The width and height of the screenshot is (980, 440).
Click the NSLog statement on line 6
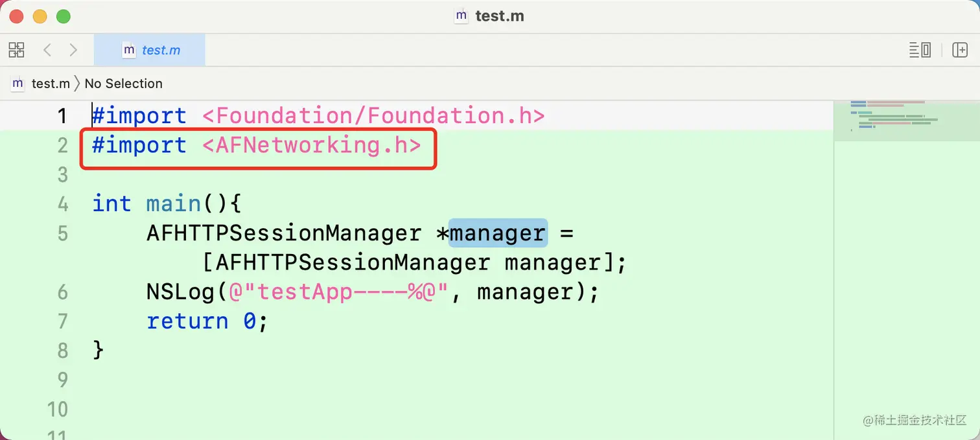coord(373,292)
